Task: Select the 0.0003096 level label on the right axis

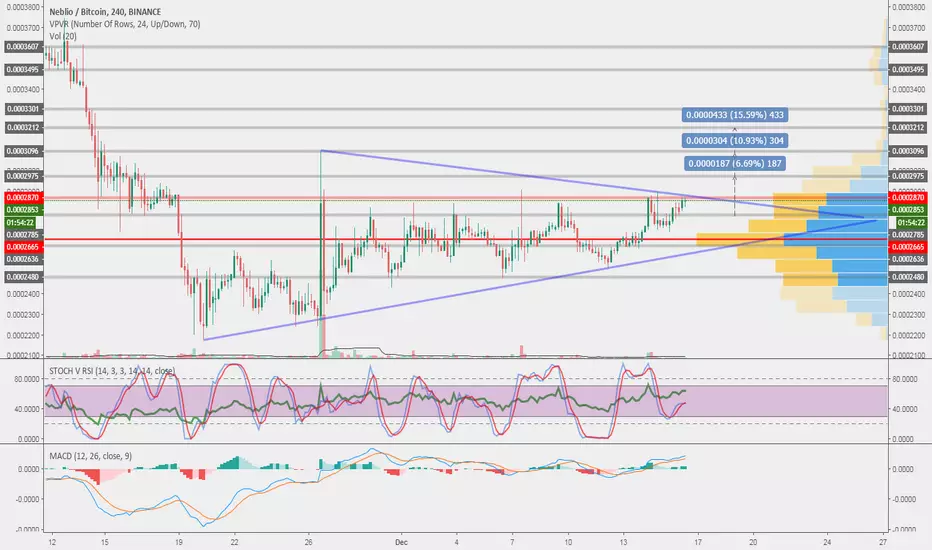Action: pyautogui.click(x=909, y=151)
